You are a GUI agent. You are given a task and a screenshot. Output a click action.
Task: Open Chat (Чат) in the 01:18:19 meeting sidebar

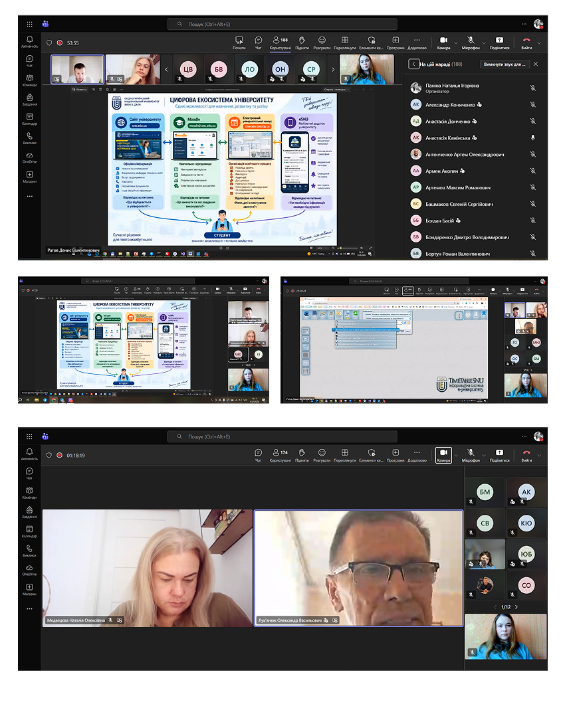coord(29,474)
